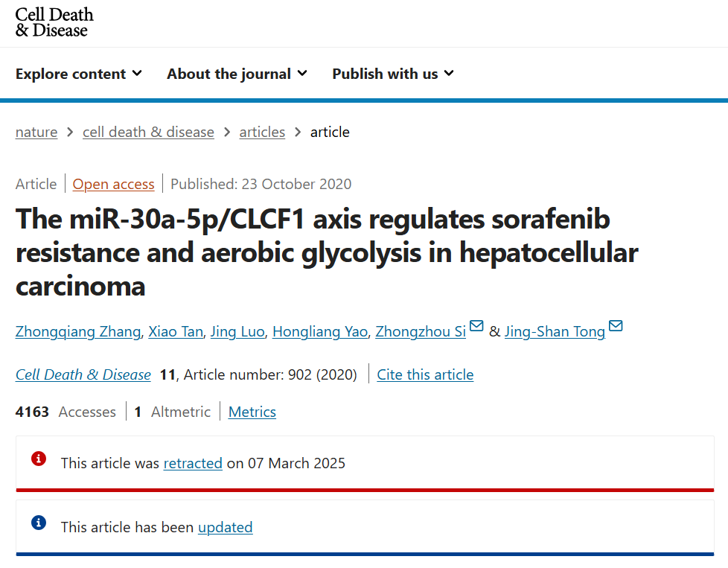The image size is (728, 568).
Task: Open the About the journal dropdown
Action: pyautogui.click(x=237, y=74)
